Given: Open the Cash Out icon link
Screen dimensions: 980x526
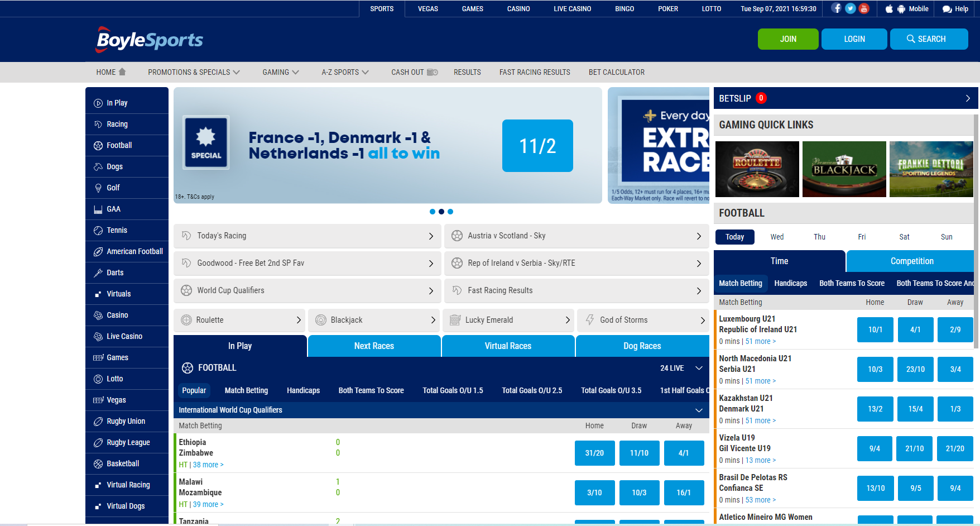Looking at the screenshot, I should point(433,72).
